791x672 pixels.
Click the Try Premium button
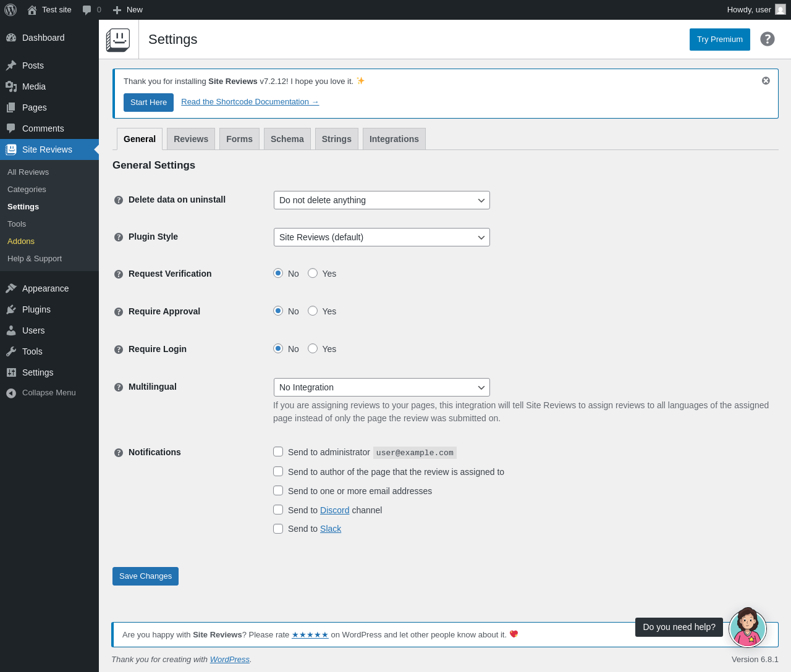[x=720, y=40]
